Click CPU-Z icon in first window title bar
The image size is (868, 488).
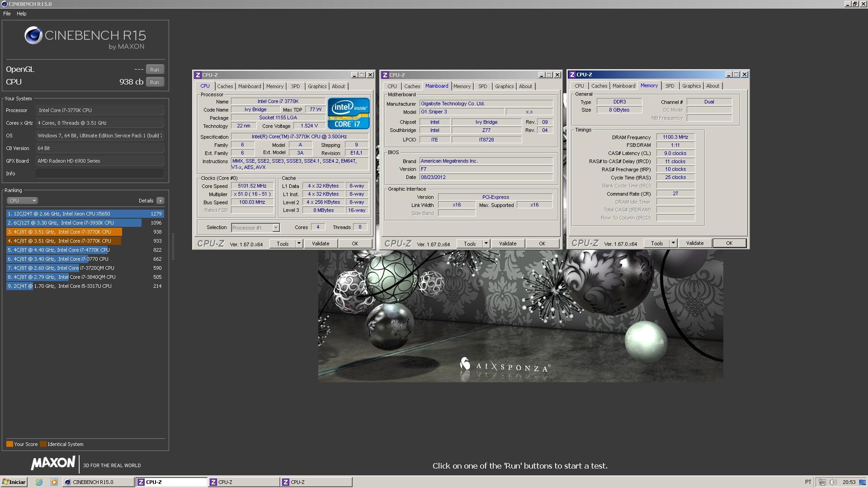(198, 75)
